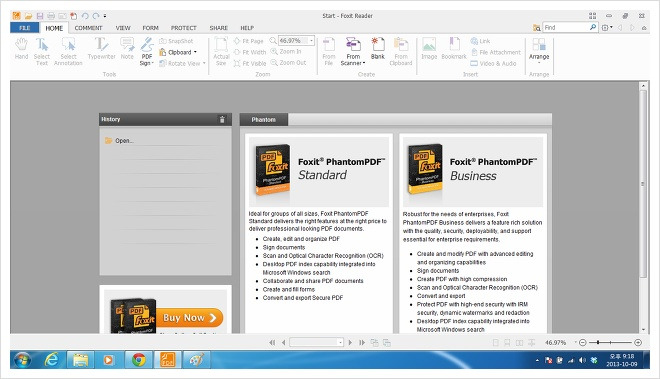Choose Fit Page zoom

248,41
